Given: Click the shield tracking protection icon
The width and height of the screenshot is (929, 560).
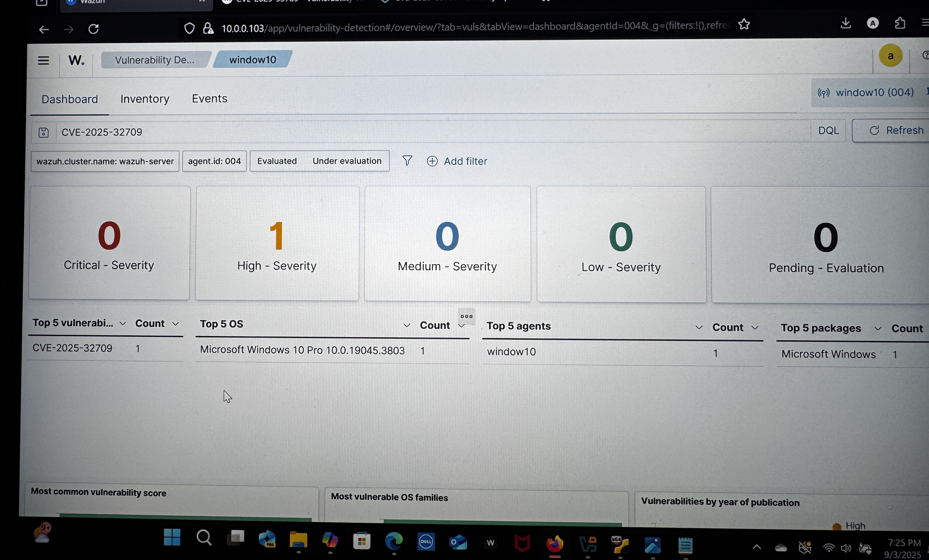Looking at the screenshot, I should (189, 28).
